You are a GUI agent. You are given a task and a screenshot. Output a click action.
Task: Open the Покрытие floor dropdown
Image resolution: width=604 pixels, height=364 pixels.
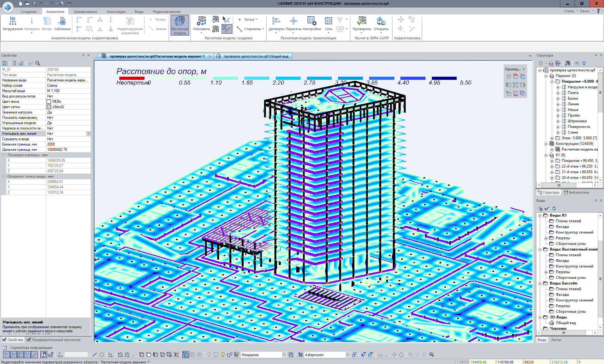284,355
